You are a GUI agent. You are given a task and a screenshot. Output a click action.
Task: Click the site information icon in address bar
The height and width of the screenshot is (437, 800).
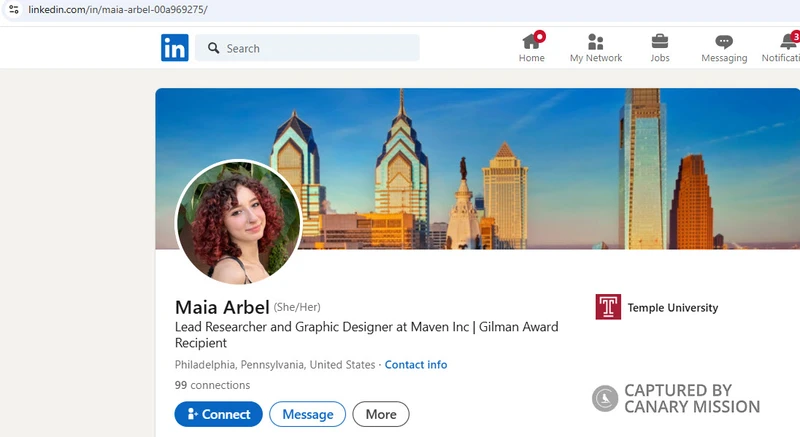click(13, 9)
